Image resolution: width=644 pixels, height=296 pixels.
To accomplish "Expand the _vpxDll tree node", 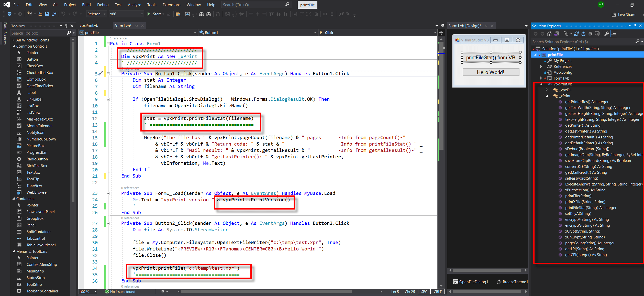I will pyautogui.click(x=547, y=90).
